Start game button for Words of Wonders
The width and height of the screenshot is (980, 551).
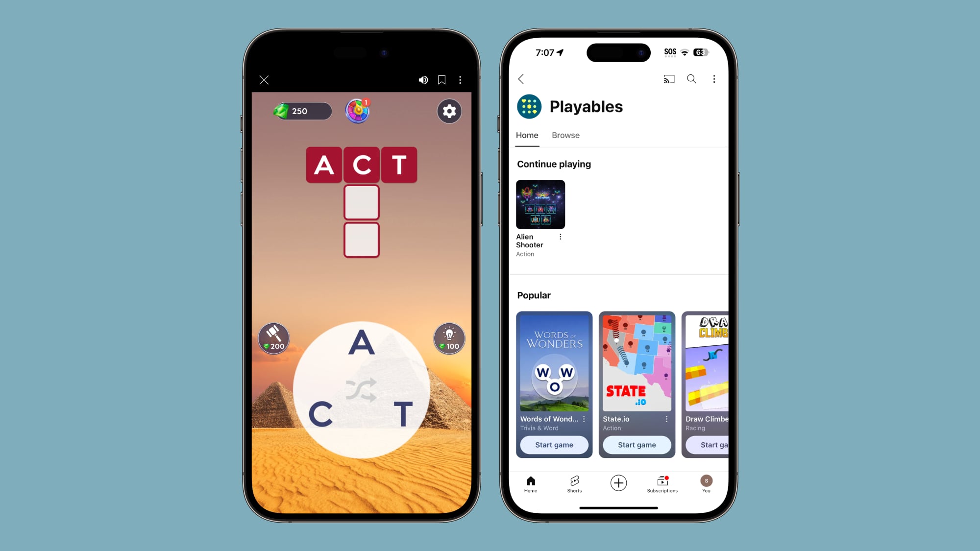[553, 445]
